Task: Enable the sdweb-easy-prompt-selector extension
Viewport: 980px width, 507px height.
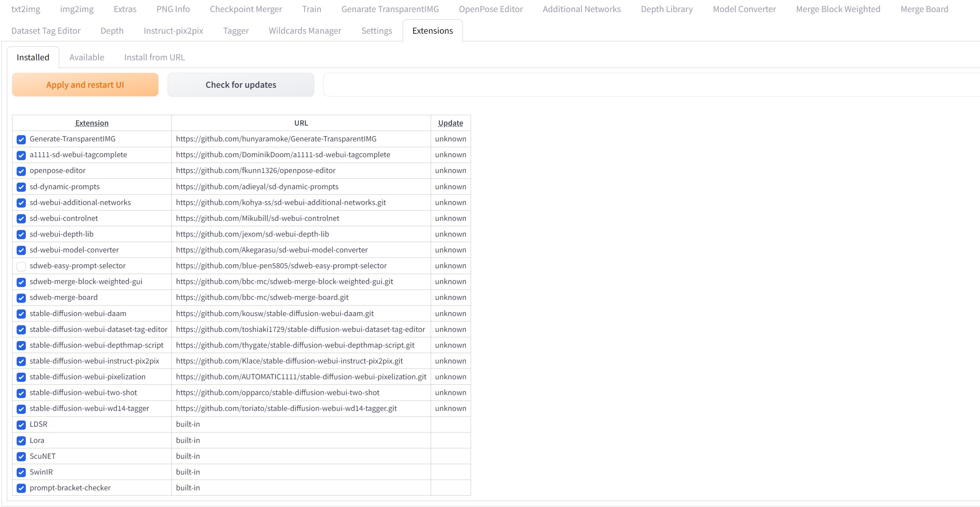Action: [x=21, y=266]
